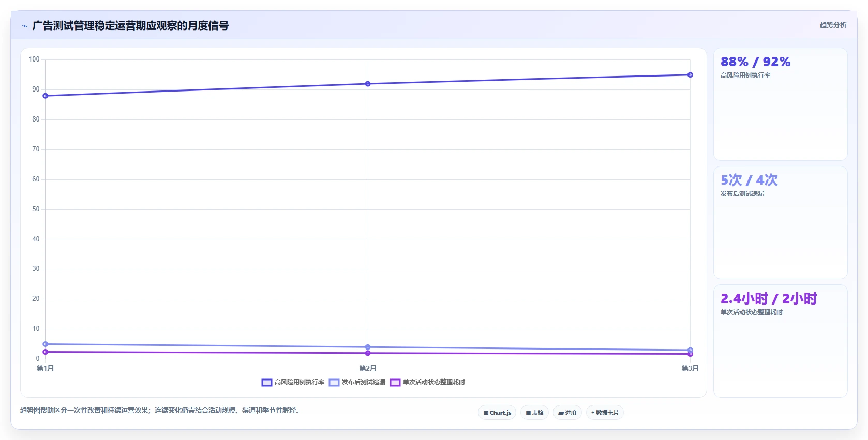Click the 高风险用例执行率 card caption
Screen dimensions: 868x440
click(x=745, y=75)
